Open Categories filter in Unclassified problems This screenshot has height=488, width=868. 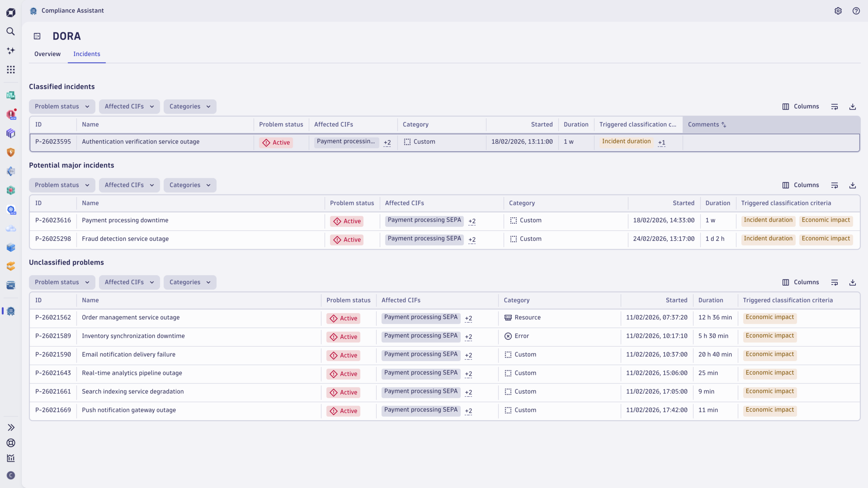[190, 282]
